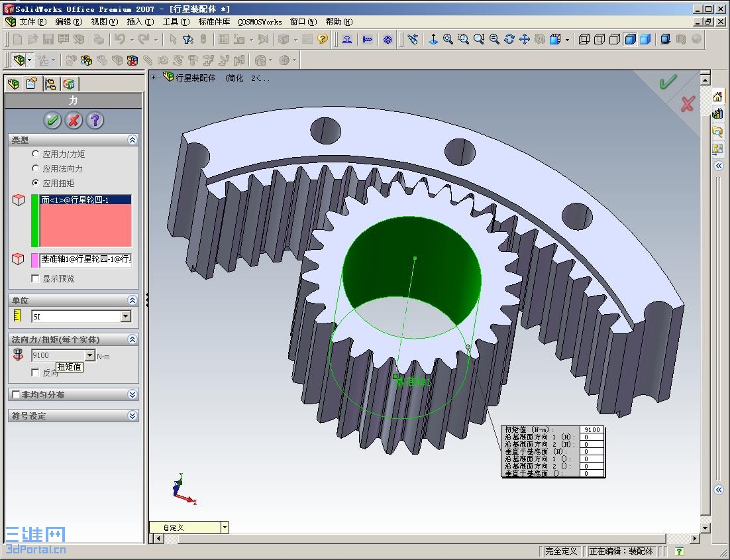Expand the 行星装配体 flyout tree

point(154,78)
